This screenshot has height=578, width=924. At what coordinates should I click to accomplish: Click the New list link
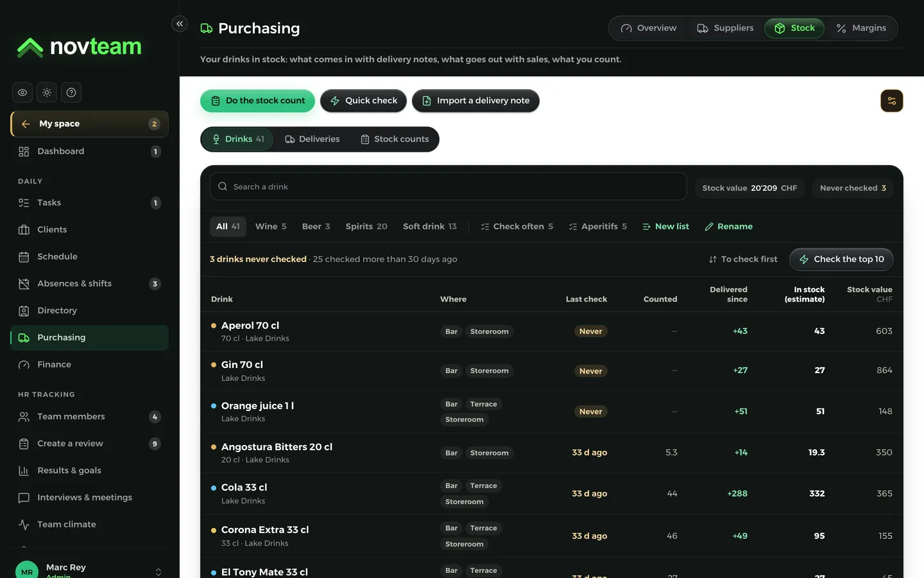coord(665,227)
